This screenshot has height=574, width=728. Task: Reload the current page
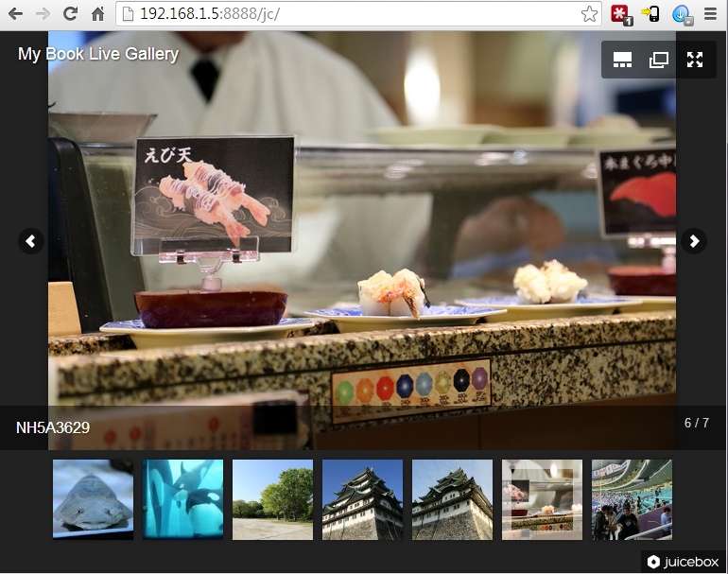click(x=70, y=14)
